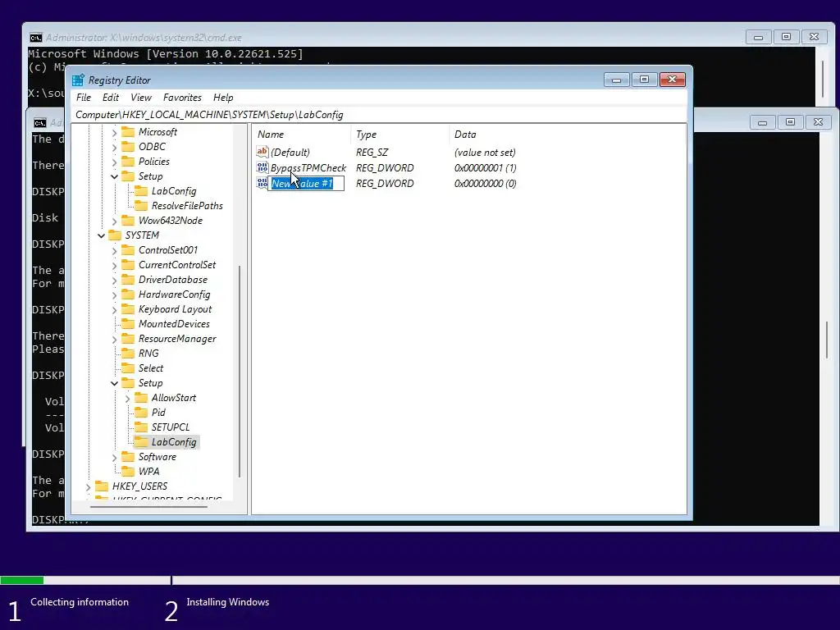Select the Policies folder icon
The image size is (840, 630).
(x=128, y=162)
